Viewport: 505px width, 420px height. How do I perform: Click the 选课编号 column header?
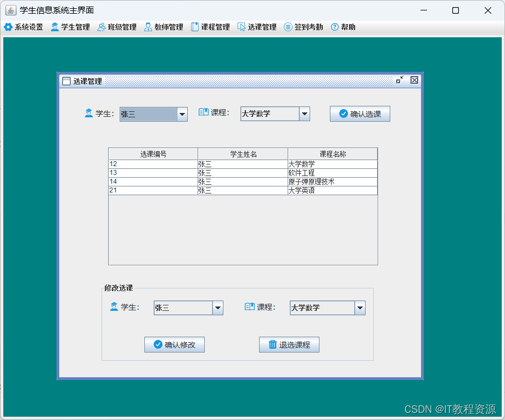pyautogui.click(x=153, y=154)
